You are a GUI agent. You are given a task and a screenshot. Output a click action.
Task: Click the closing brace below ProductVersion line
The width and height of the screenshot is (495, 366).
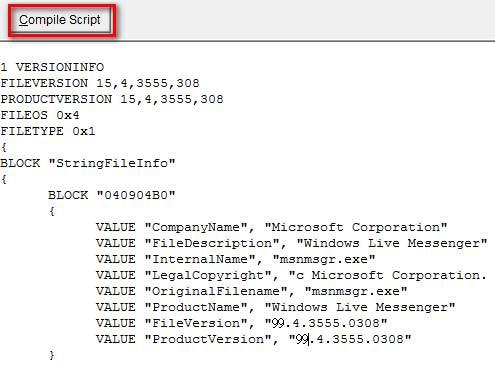click(x=52, y=355)
